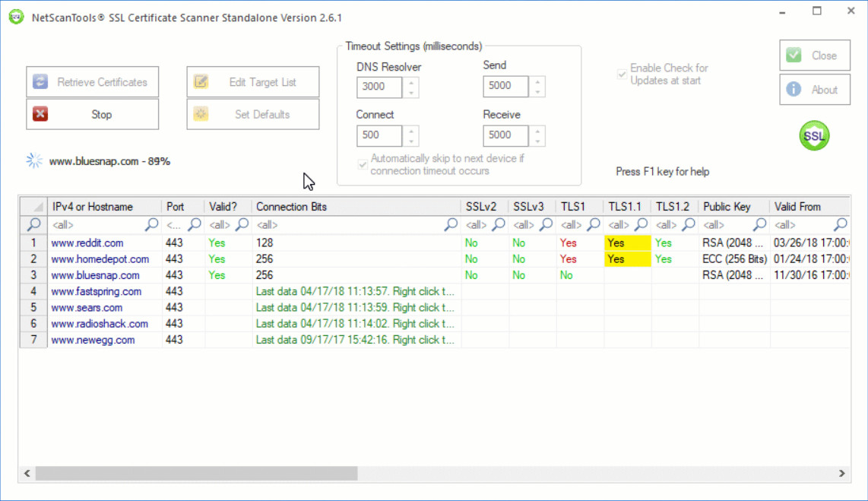The width and height of the screenshot is (868, 501).
Task: Click Valid From date 11/30/16 cell
Action: click(810, 275)
